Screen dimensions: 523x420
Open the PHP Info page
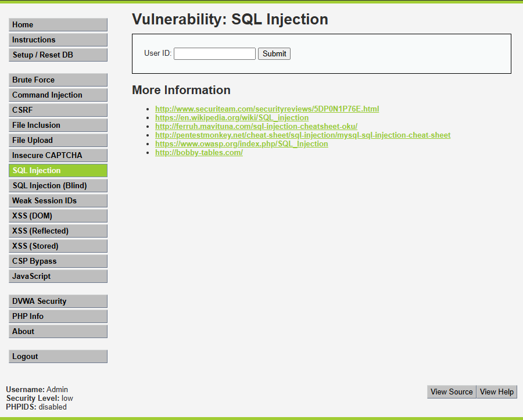click(58, 317)
